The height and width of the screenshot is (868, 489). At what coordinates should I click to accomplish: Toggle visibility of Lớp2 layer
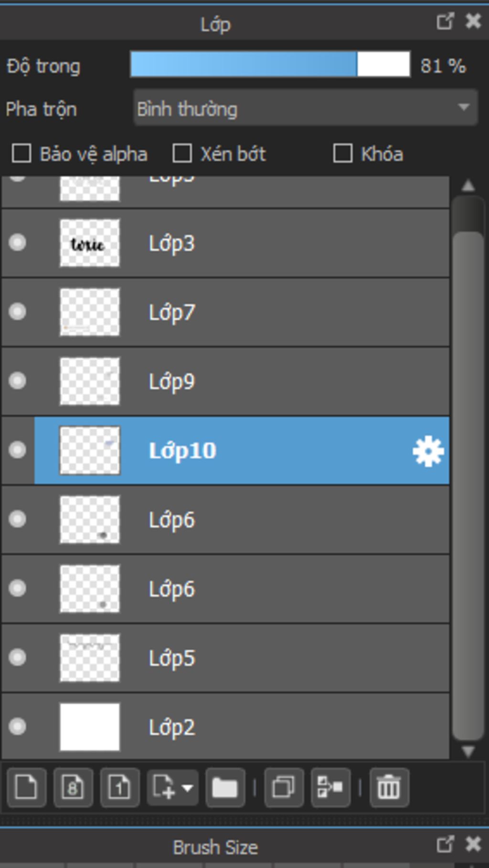click(18, 727)
